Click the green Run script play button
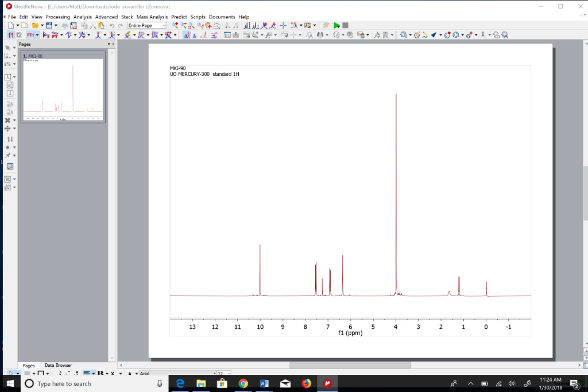Viewport: 588px width, 392px height. pyautogui.click(x=336, y=25)
